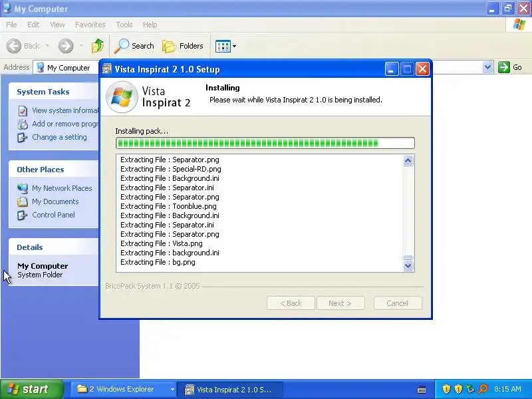Open My Documents link
The width and height of the screenshot is (532, 399).
point(55,201)
